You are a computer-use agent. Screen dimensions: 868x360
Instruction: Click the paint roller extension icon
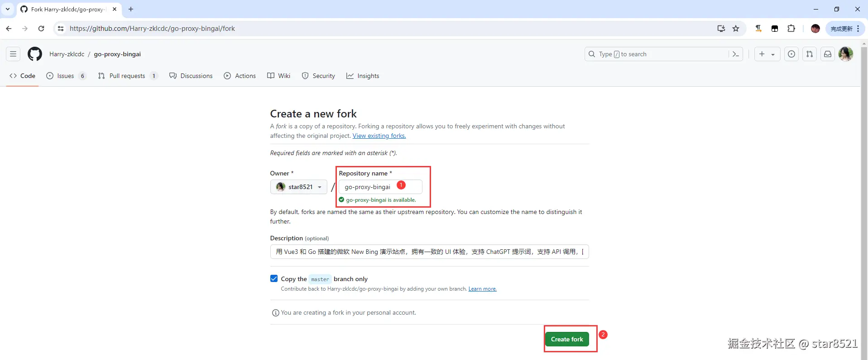758,29
